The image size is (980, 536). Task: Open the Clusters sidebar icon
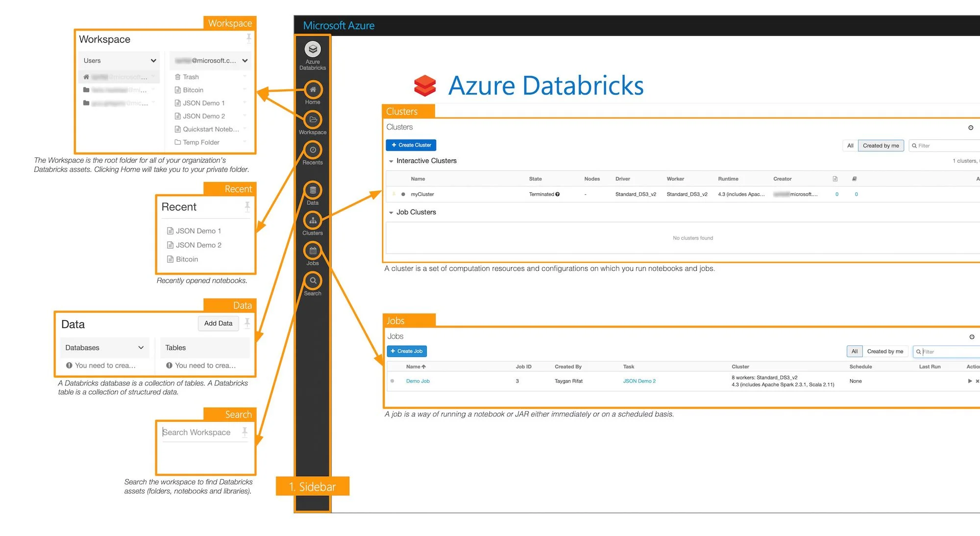pos(313,221)
